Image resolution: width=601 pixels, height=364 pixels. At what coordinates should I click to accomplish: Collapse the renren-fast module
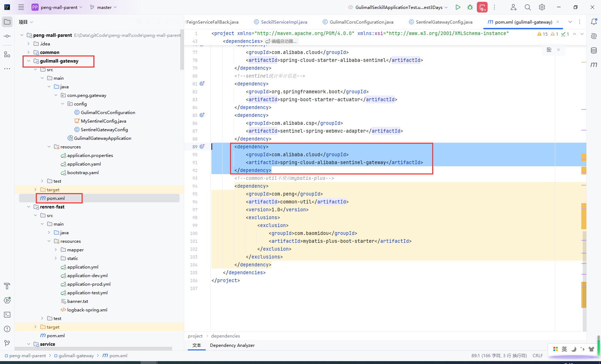(29, 207)
